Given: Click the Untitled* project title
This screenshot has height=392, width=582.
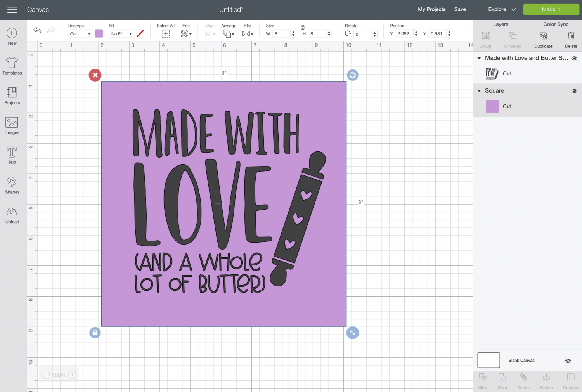Looking at the screenshot, I should tap(231, 10).
